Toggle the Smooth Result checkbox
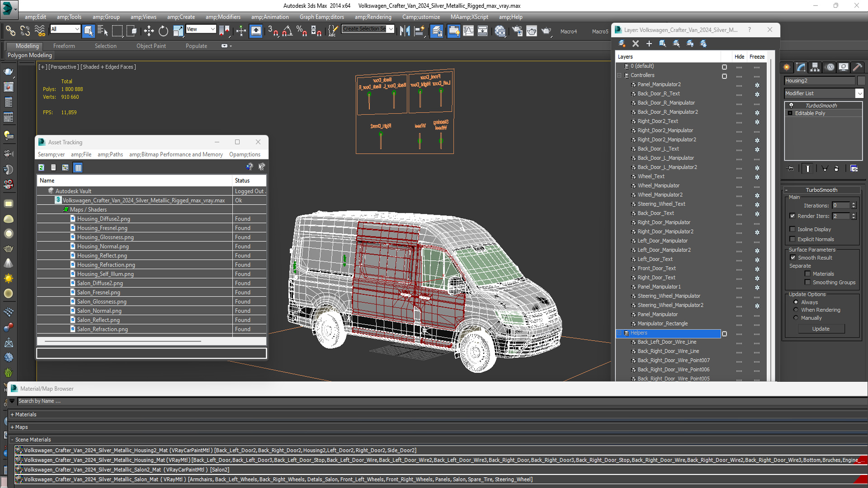Viewport: 868px width, 488px height. pos(793,258)
